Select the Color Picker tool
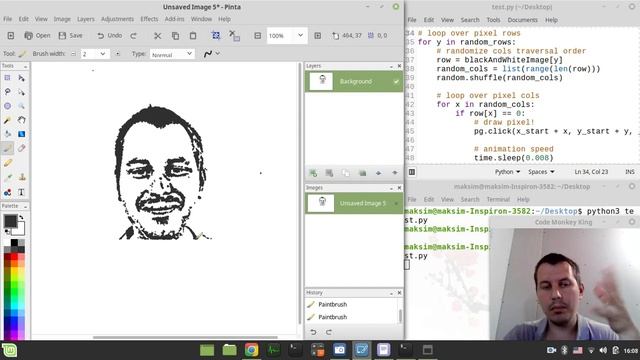Screen dimensions: 640x360 pyautogui.click(x=7, y=177)
